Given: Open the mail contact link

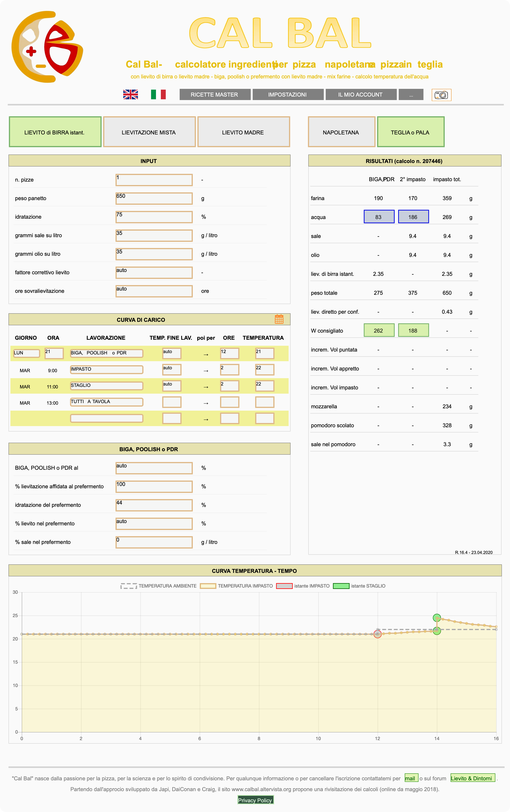Looking at the screenshot, I should 411,778.
